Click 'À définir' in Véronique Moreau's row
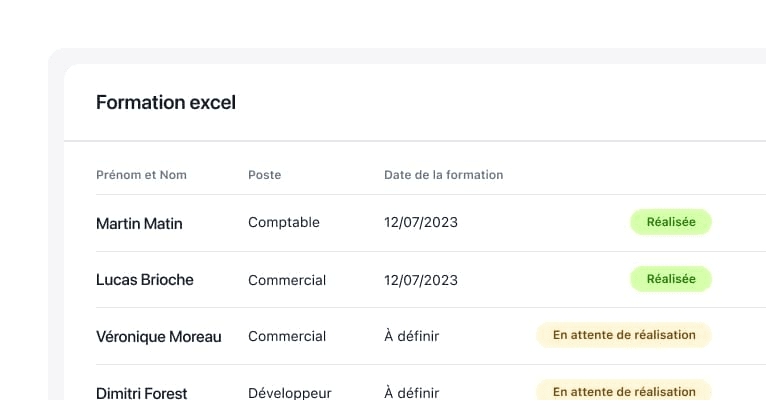The width and height of the screenshot is (766, 400). (411, 336)
